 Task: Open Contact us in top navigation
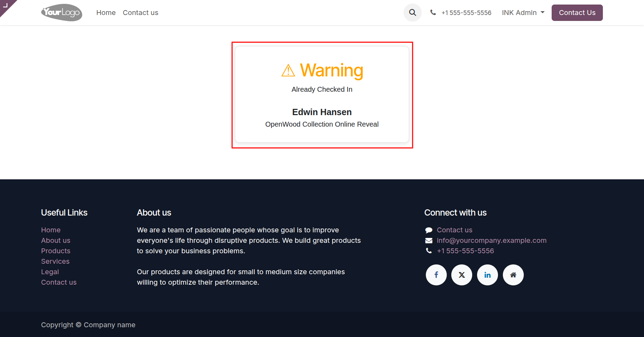tap(140, 13)
